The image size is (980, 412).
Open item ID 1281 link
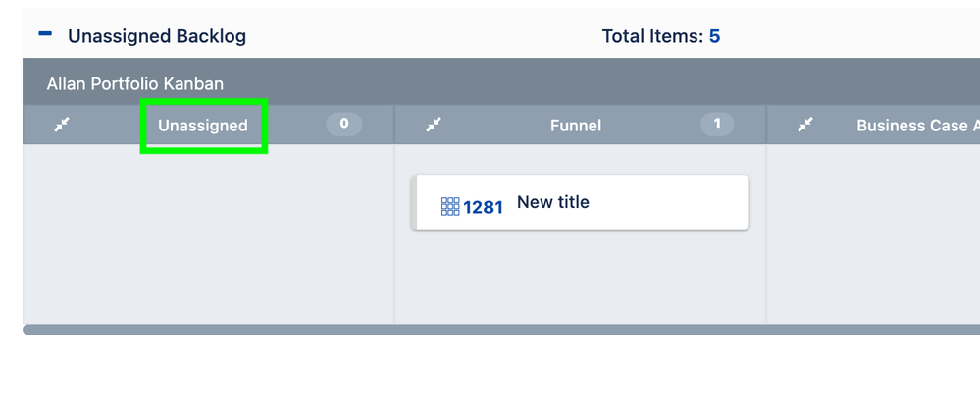483,207
